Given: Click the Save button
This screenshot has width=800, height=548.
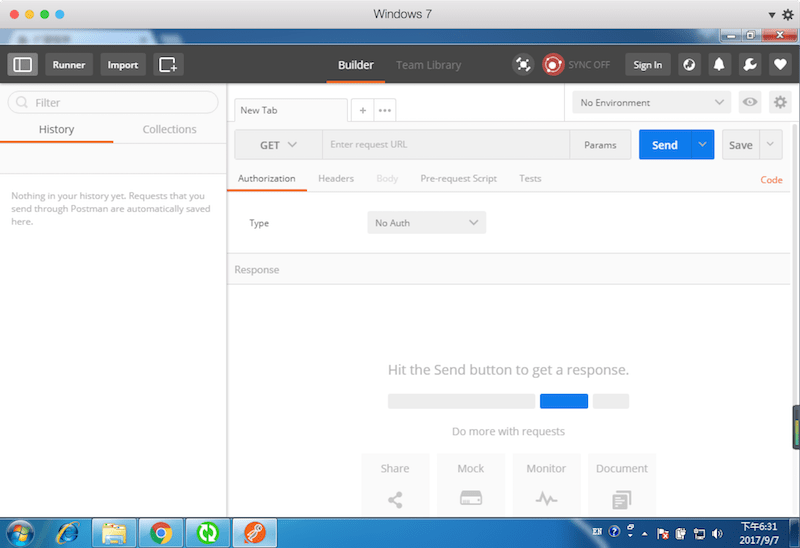Looking at the screenshot, I should (x=741, y=145).
